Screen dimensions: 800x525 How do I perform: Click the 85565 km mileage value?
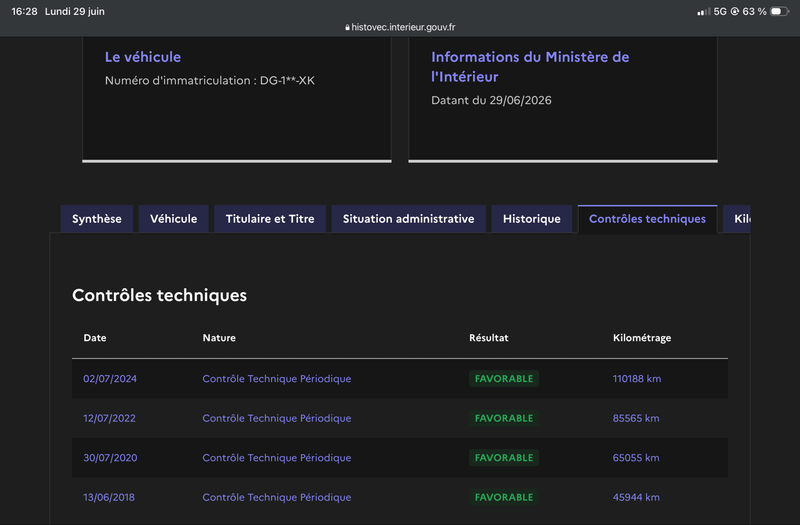click(x=636, y=418)
